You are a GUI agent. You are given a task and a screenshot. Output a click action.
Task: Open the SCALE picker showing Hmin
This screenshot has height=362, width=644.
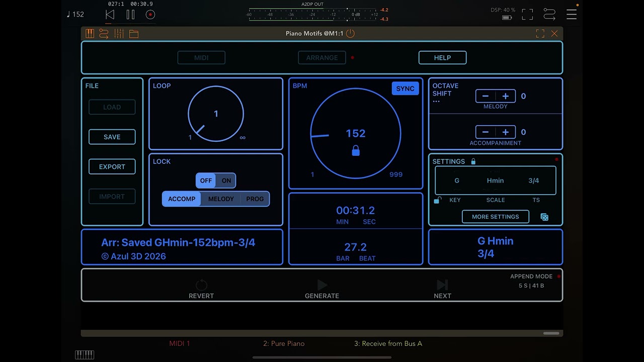[x=496, y=180]
